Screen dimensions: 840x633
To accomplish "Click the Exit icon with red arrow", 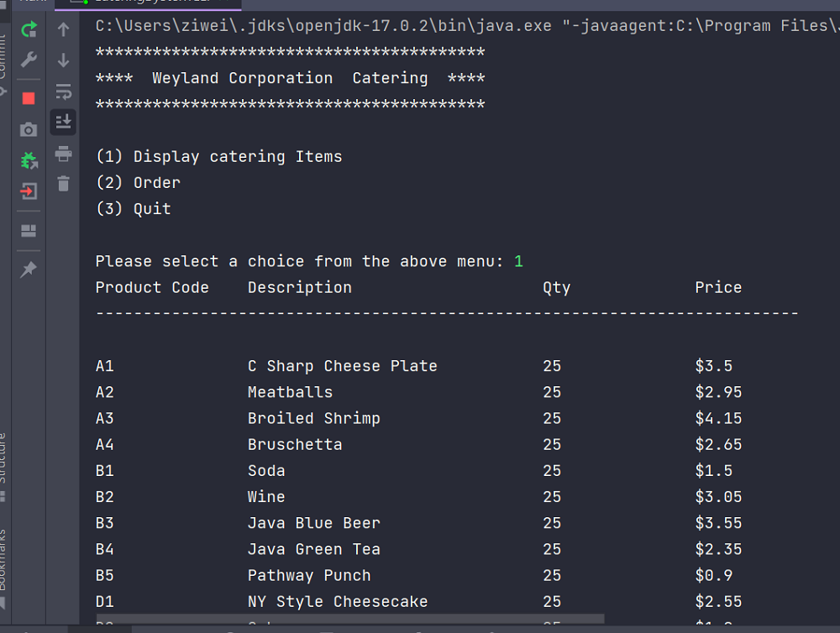I will click(29, 191).
